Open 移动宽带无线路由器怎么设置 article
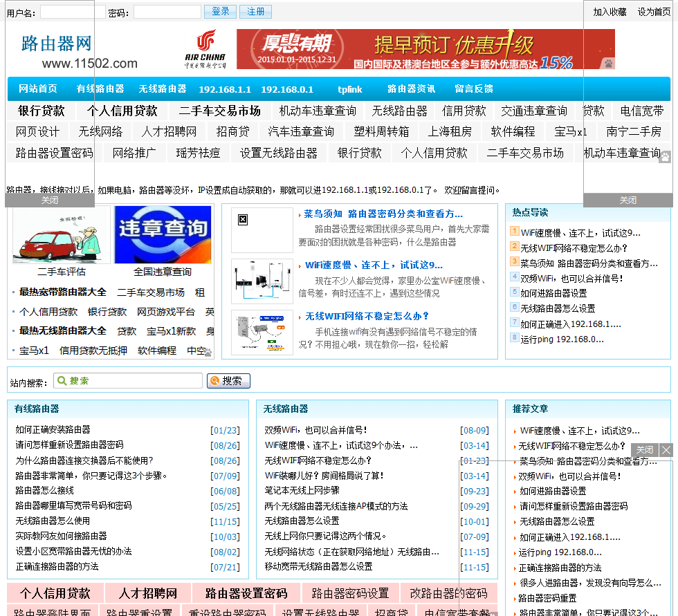This screenshot has width=678, height=616. tap(318, 566)
